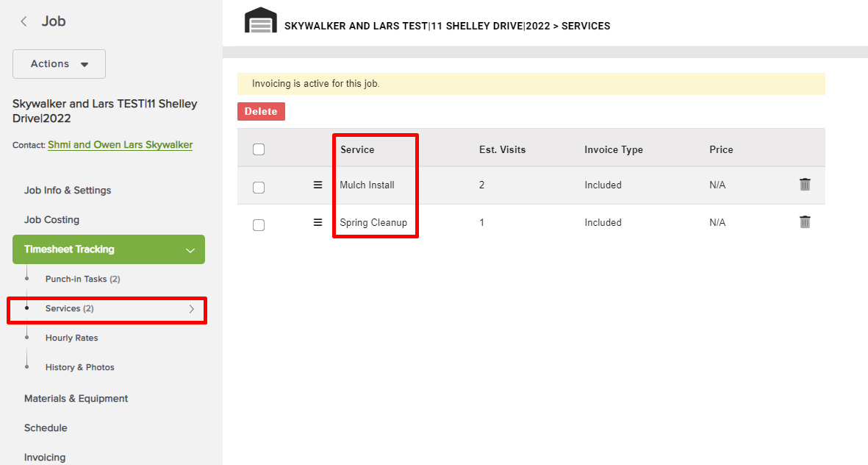Image resolution: width=868 pixels, height=465 pixels.
Task: Click N/A price in Spring Cleanup row
Action: click(717, 223)
